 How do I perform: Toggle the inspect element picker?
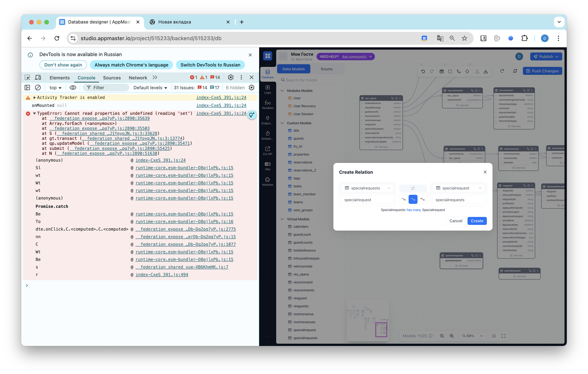(x=27, y=77)
